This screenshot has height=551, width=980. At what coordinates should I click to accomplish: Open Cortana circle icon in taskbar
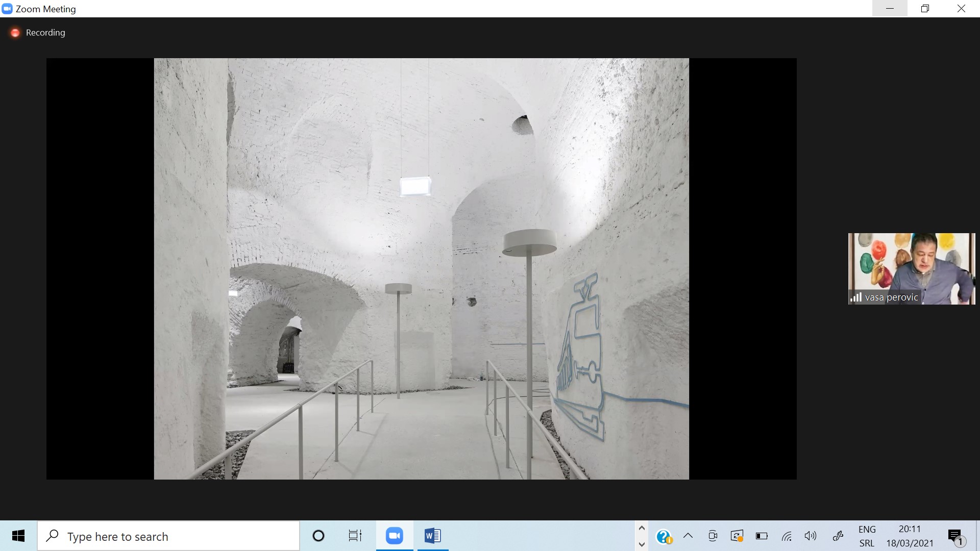pos(318,536)
